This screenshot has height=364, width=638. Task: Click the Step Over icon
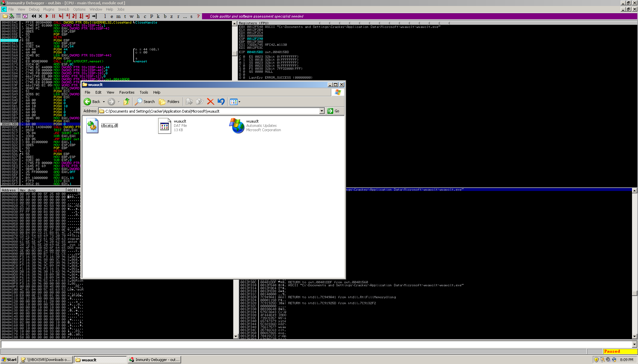[x=68, y=16]
